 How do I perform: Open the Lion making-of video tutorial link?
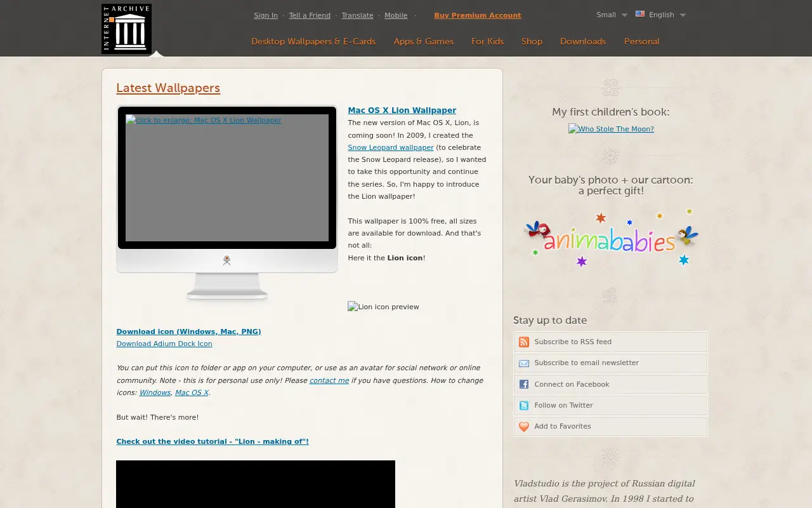pos(213,441)
